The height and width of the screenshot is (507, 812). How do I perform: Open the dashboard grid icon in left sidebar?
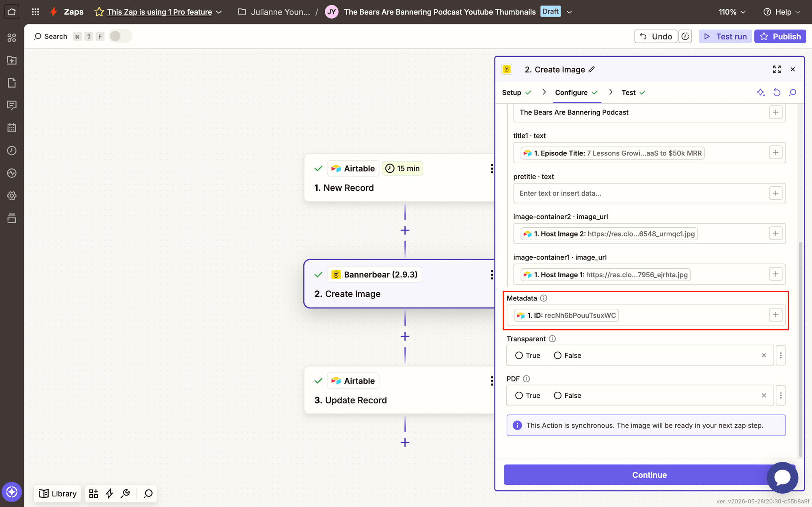pos(12,38)
